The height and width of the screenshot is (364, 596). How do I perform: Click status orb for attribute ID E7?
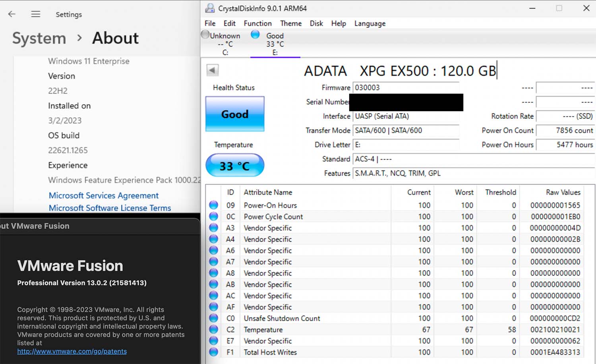pos(214,341)
